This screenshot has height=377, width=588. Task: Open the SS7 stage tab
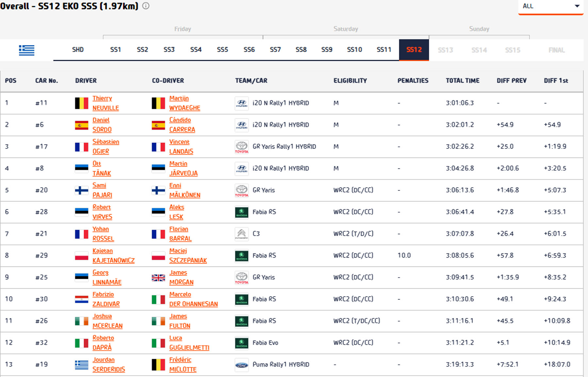275,50
